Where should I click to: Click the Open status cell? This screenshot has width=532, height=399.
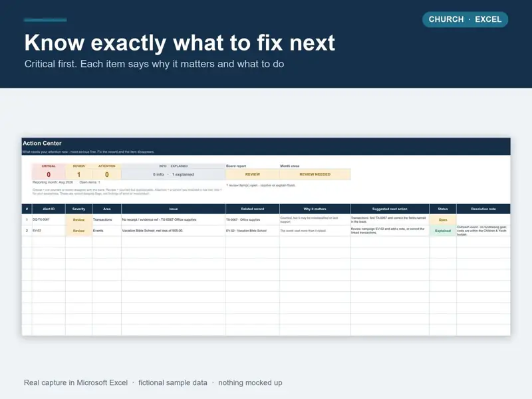point(443,219)
